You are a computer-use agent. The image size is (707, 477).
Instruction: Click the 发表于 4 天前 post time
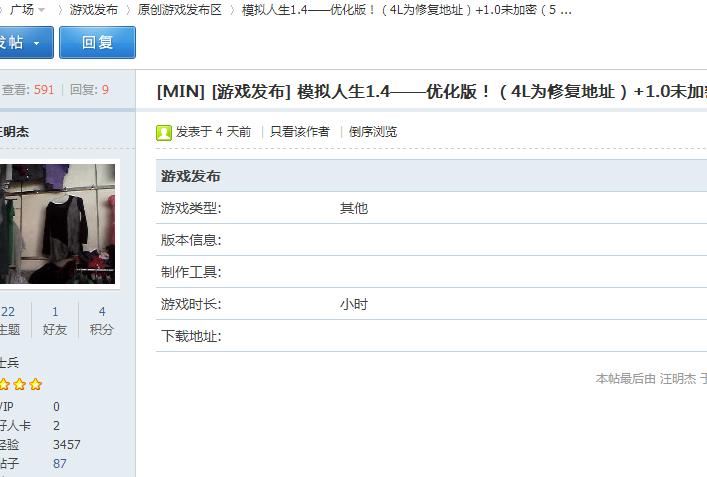[x=213, y=132]
